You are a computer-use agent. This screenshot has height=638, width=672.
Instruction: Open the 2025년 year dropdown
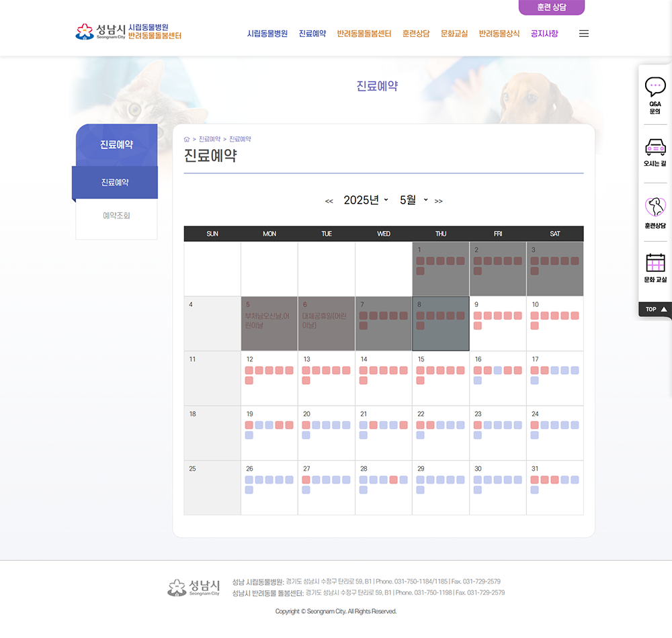[x=366, y=200]
